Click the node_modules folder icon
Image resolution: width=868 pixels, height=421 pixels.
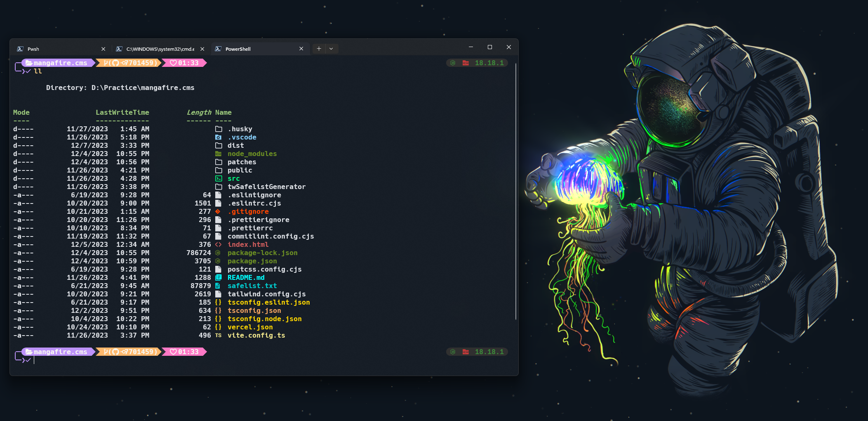(x=219, y=154)
